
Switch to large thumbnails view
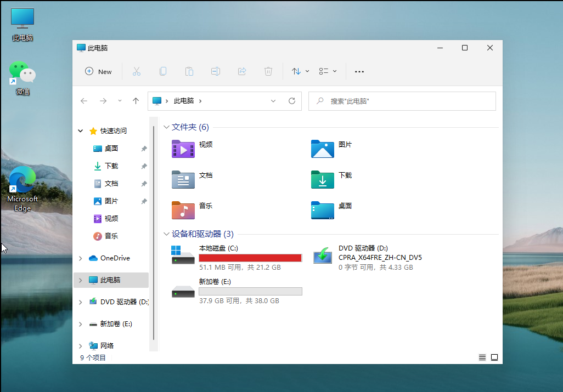[494, 357]
